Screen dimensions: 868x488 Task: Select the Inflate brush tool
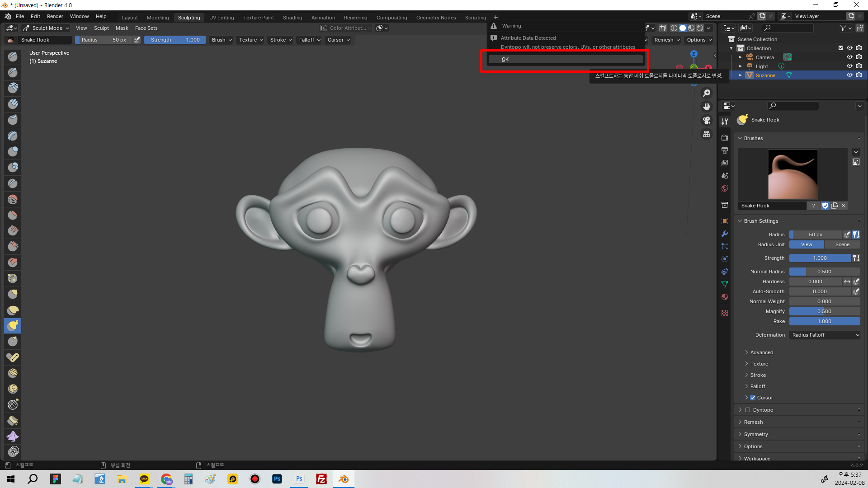click(x=13, y=151)
